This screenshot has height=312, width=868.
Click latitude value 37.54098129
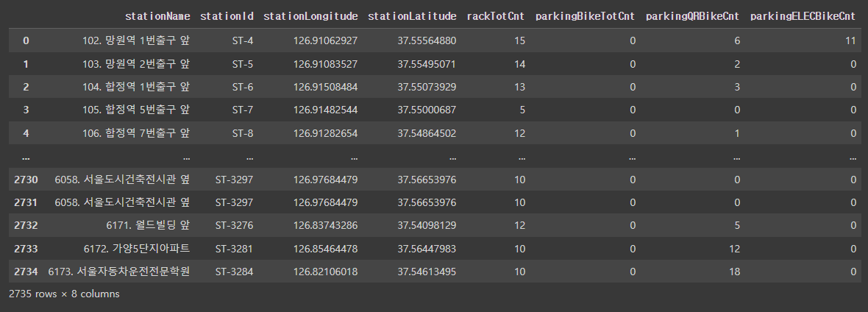(427, 226)
